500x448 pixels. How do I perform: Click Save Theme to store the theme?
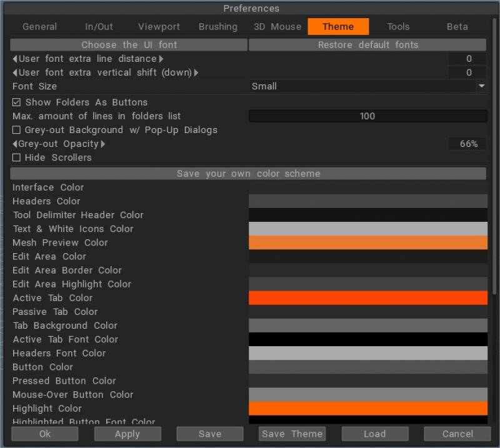point(292,434)
